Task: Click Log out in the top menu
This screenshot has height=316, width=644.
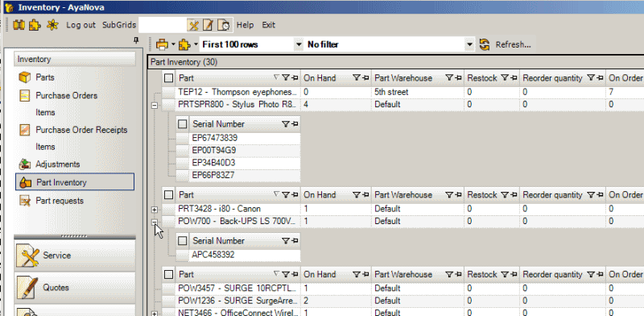Action: [81, 25]
